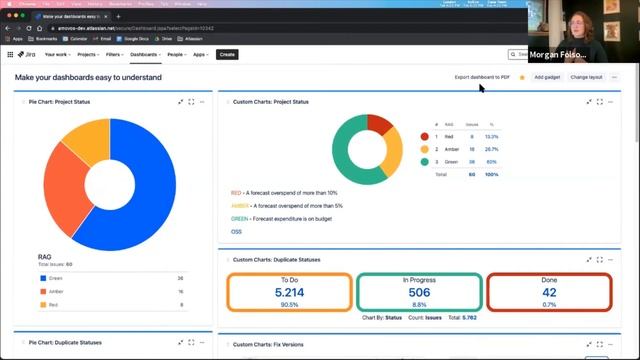The width and height of the screenshot is (640, 360).
Task: Click the red circle in Custom Charts legend
Action: (424, 137)
